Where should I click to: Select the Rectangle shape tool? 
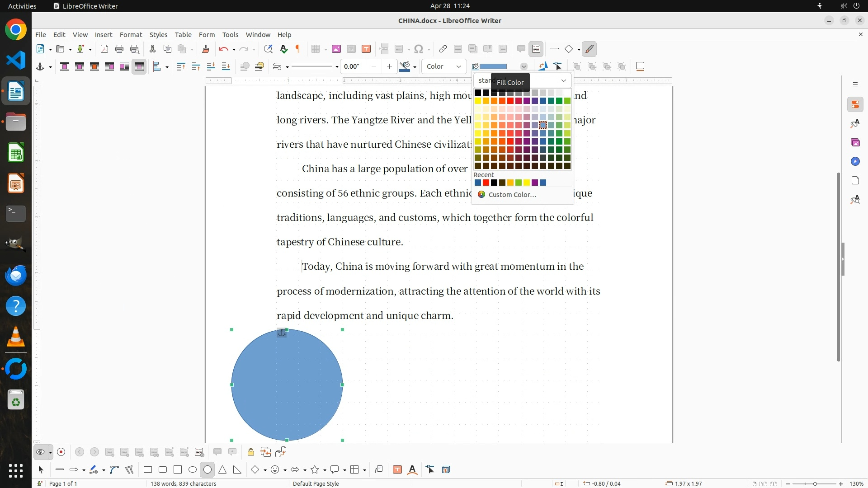(148, 470)
